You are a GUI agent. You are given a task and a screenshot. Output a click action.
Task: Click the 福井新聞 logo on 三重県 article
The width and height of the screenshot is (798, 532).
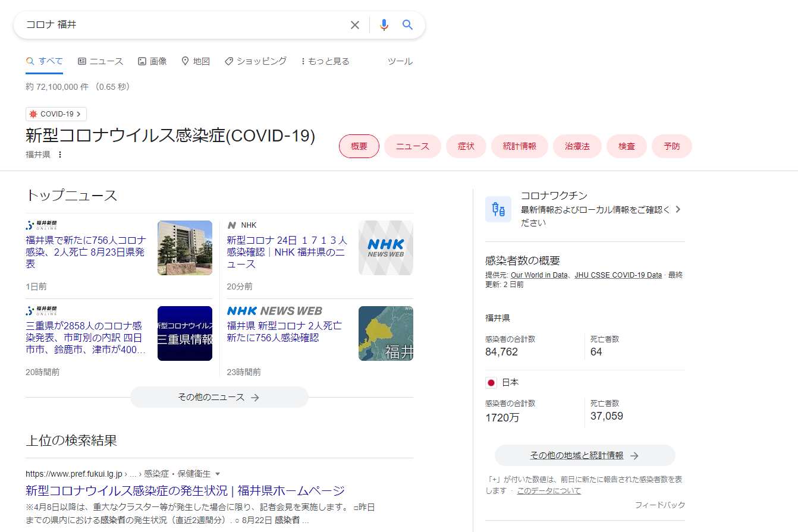click(42, 311)
